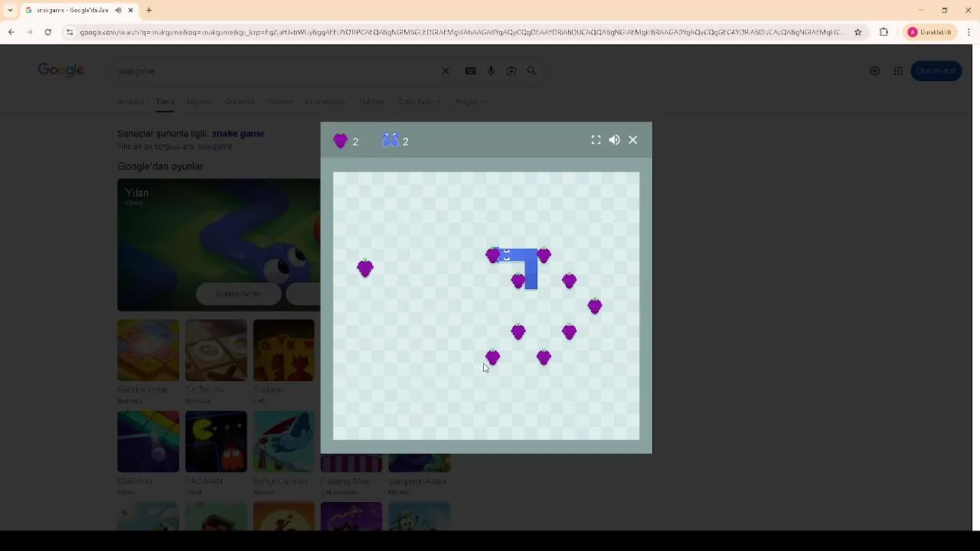Open the Kısa videolar tab
980x551 pixels.
click(x=325, y=101)
